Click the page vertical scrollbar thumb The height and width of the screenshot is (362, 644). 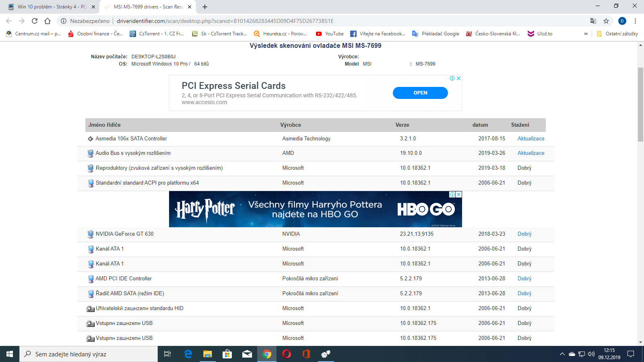pyautogui.click(x=640, y=105)
